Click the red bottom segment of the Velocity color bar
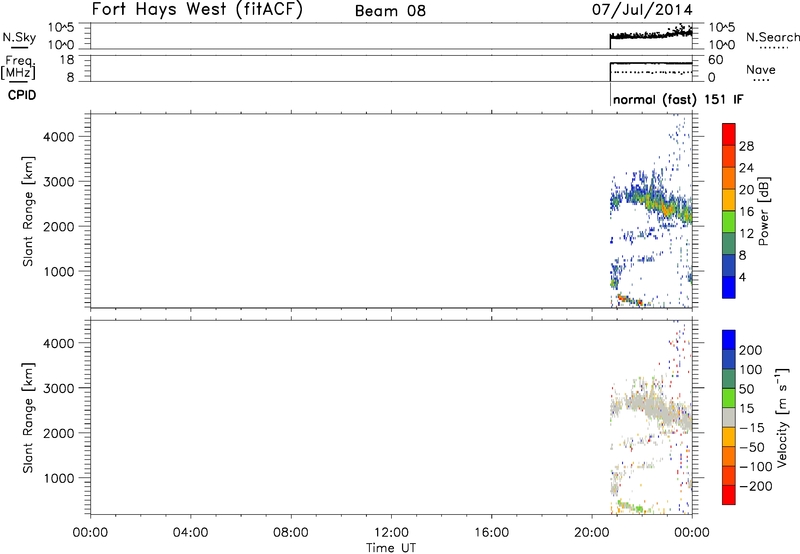Viewport: 800px width, 554px height. [x=729, y=495]
